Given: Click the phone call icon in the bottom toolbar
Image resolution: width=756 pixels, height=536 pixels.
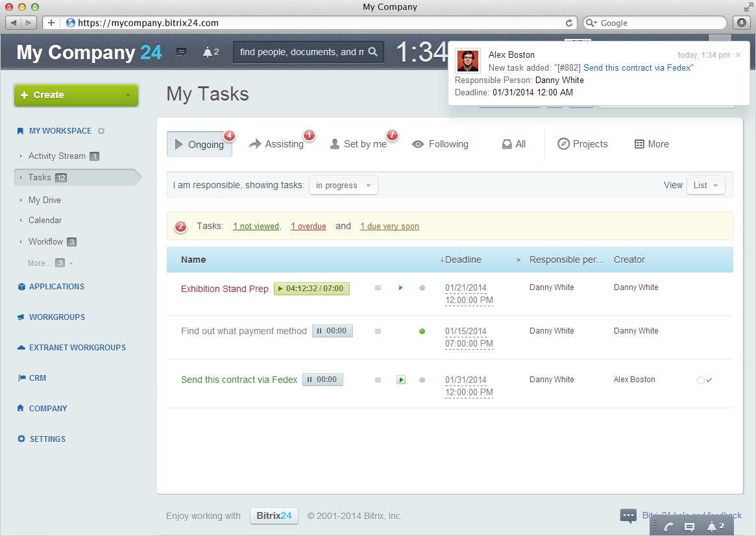Looking at the screenshot, I should click(x=668, y=526).
